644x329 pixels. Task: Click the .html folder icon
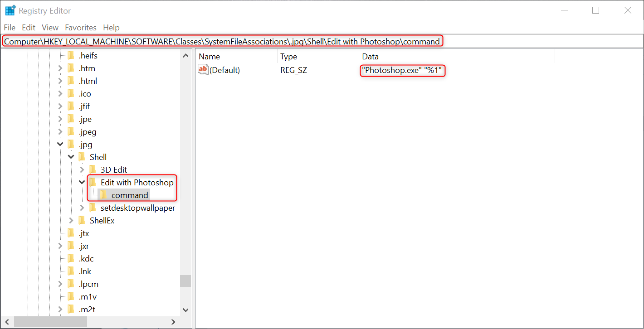click(71, 81)
